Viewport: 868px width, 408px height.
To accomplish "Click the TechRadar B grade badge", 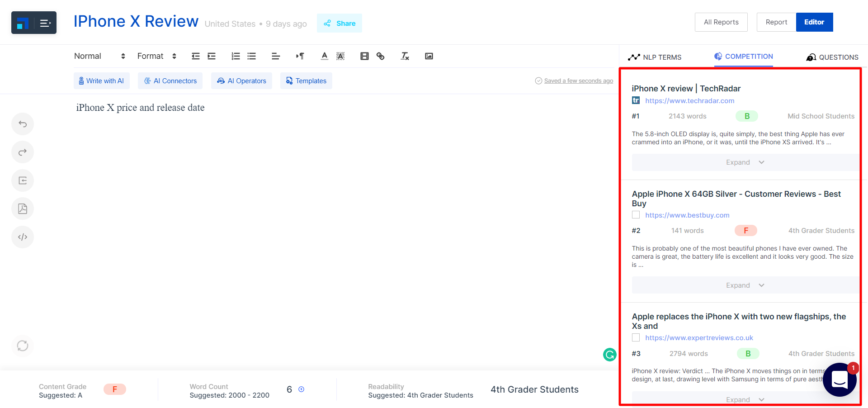I will [x=747, y=116].
